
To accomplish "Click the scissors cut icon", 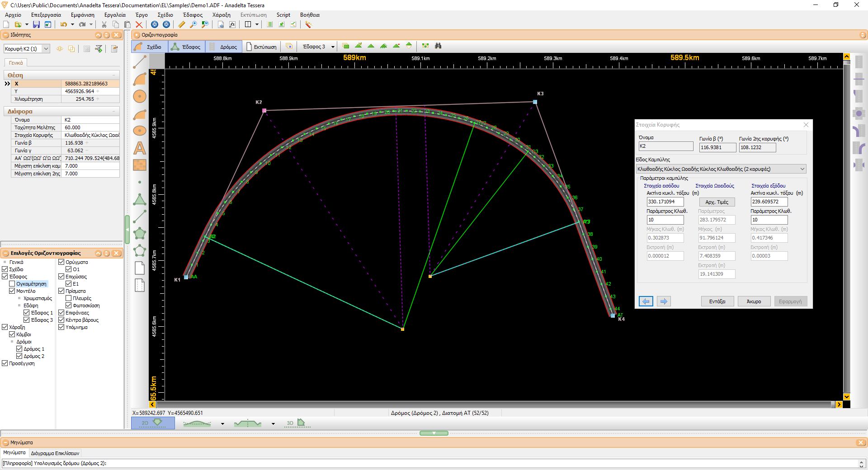I will coord(104,24).
